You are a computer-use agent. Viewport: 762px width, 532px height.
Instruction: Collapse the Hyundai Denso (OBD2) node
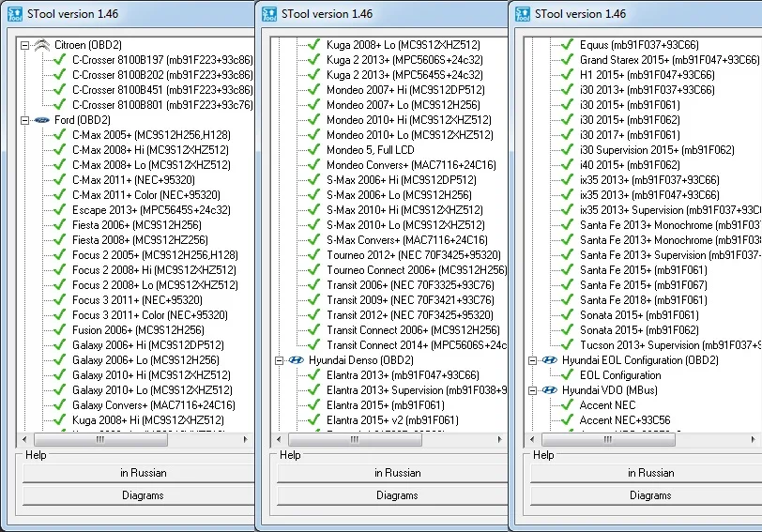pos(279,360)
